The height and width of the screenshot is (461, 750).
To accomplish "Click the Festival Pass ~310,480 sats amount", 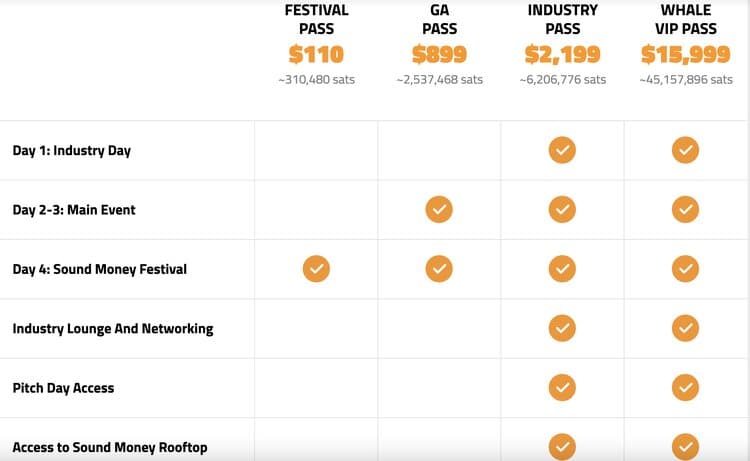I will [x=316, y=80].
